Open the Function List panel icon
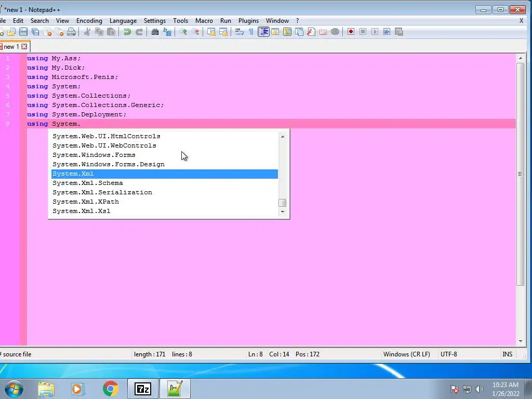 point(311,32)
